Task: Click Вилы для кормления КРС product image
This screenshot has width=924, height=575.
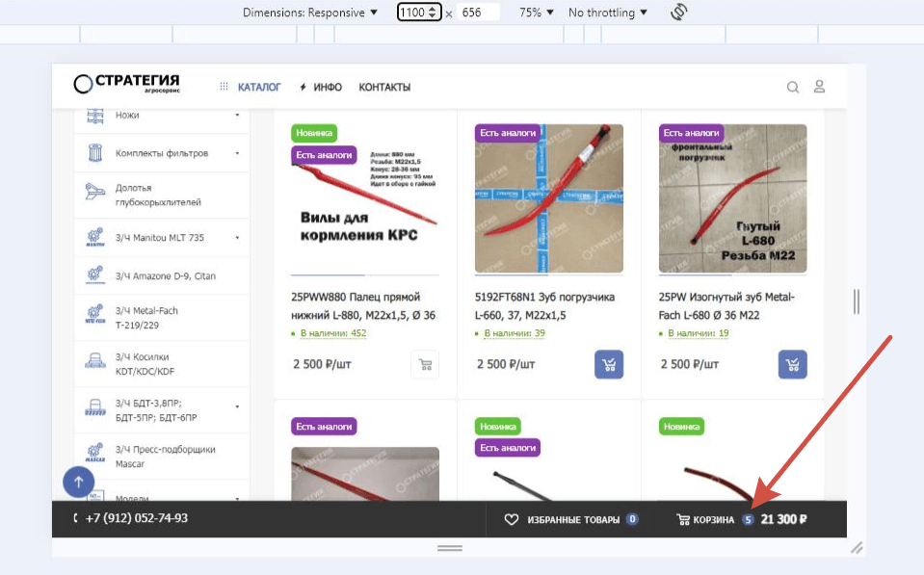Action: [x=365, y=198]
